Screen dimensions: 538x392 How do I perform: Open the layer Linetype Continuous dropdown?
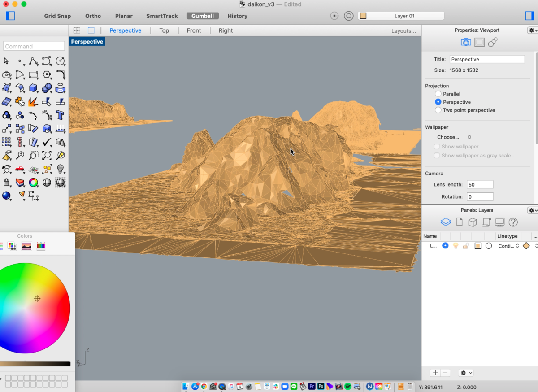(x=509, y=246)
